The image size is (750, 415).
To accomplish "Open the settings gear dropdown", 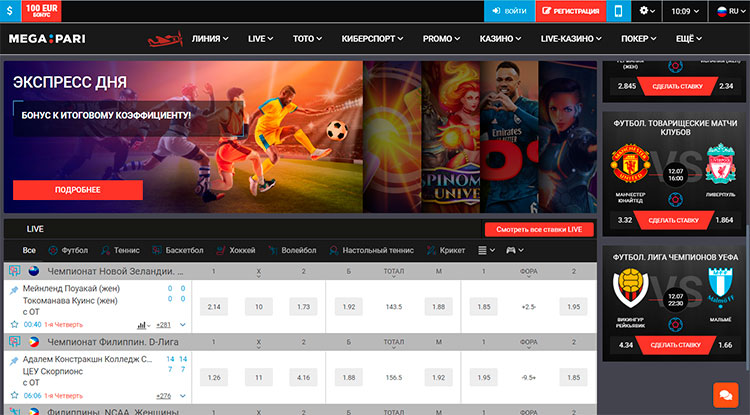I will click(647, 11).
